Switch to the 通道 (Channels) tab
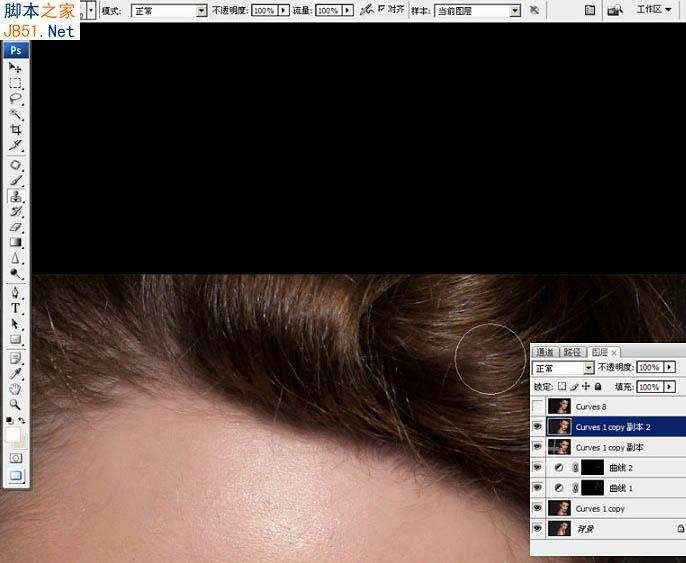686x563 pixels. 545,352
